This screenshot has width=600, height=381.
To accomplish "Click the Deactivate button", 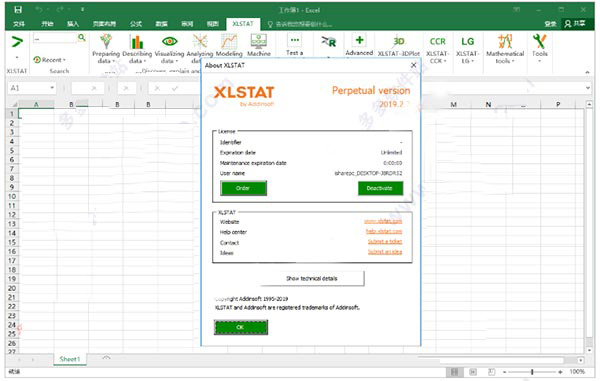I will (x=380, y=188).
